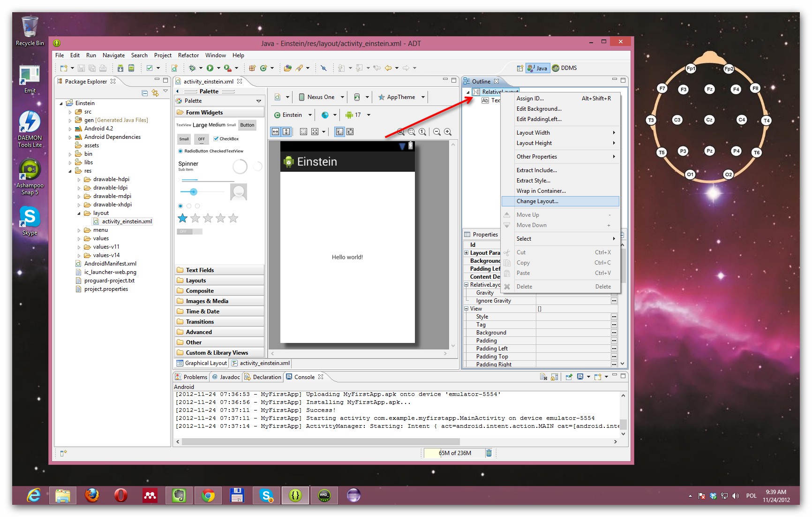The image size is (812, 517).
Task: Open the Images & Media palette category
Action: 219,301
